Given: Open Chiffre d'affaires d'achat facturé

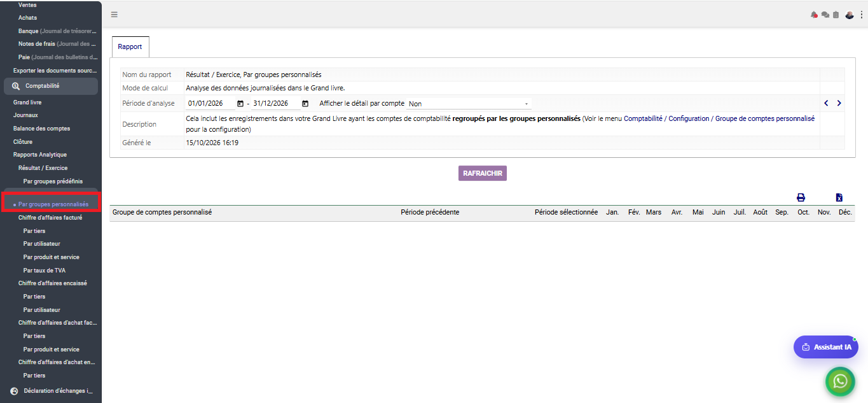Looking at the screenshot, I should tap(58, 323).
